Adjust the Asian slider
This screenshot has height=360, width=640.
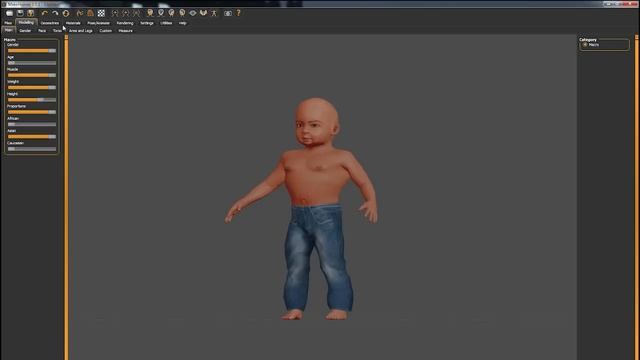[x=32, y=136]
